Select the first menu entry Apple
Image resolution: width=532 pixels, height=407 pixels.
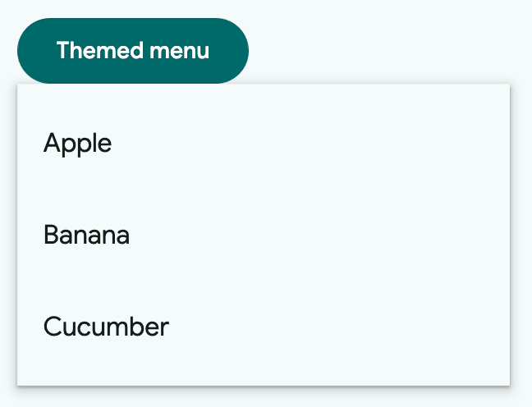tap(78, 144)
